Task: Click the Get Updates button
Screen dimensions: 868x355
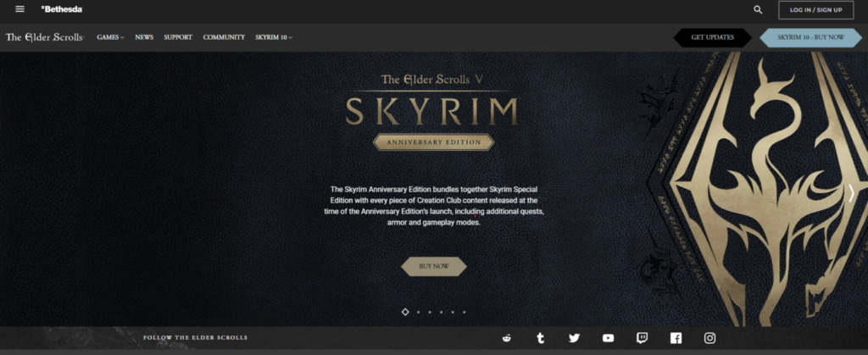Action: pos(712,37)
